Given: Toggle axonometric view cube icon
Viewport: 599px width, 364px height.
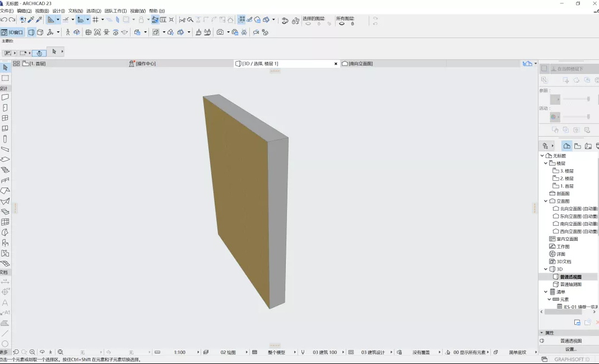Looking at the screenshot, I should click(40, 32).
